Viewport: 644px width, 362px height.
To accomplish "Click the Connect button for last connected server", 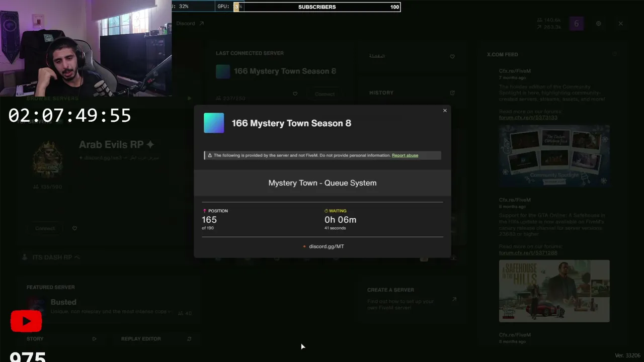I will 325,94.
